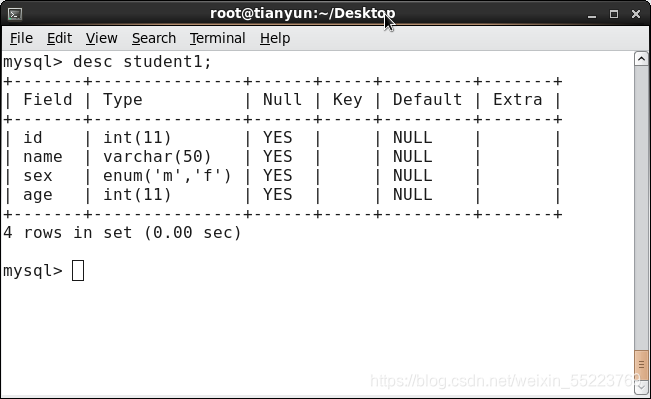The width and height of the screenshot is (651, 399).
Task: Click the '4 rows in set' result line
Action: click(x=122, y=233)
